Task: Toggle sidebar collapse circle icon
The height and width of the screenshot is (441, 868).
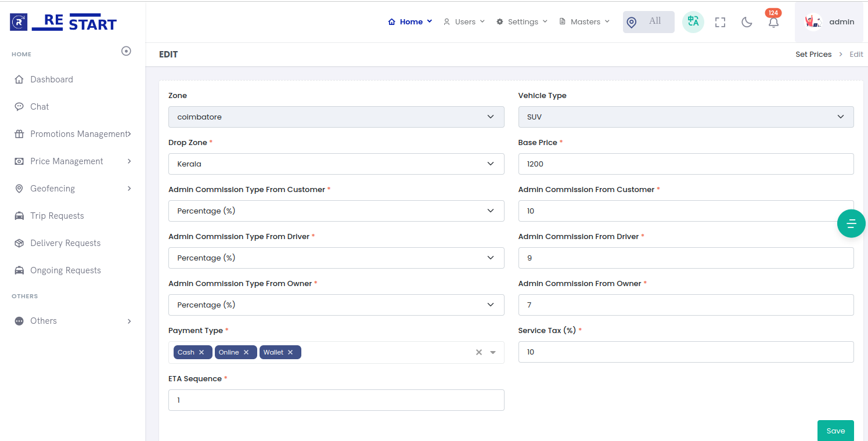Action: [x=126, y=51]
